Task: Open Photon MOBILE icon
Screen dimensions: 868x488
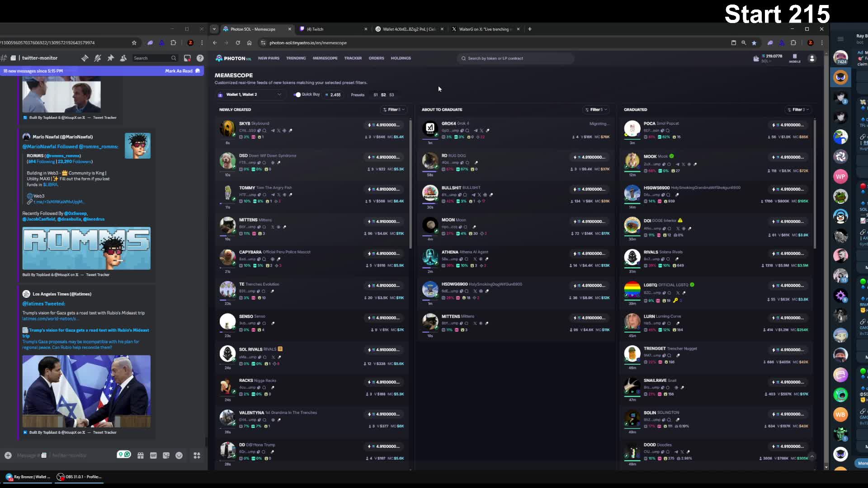Action: [x=795, y=58]
